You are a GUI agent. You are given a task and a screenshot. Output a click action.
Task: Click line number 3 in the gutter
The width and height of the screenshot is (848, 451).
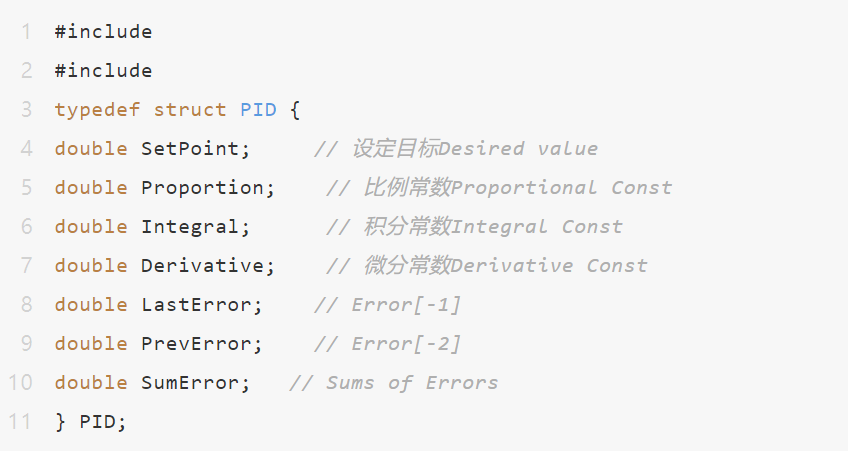(x=26, y=110)
